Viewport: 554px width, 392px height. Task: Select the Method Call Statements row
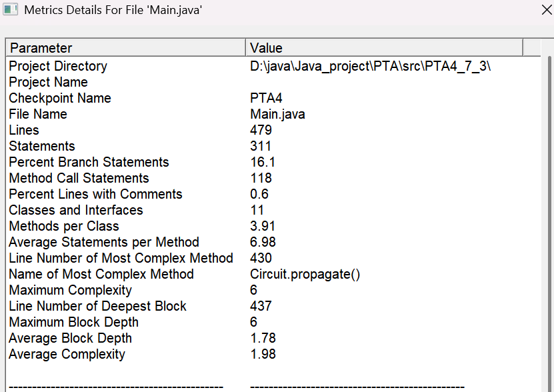(x=273, y=178)
